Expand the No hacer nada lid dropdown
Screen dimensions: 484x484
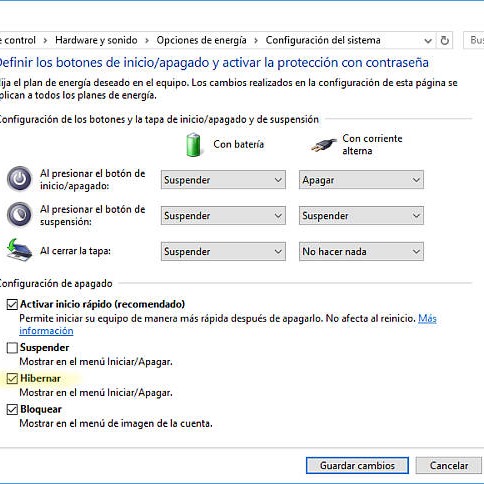coord(361,251)
